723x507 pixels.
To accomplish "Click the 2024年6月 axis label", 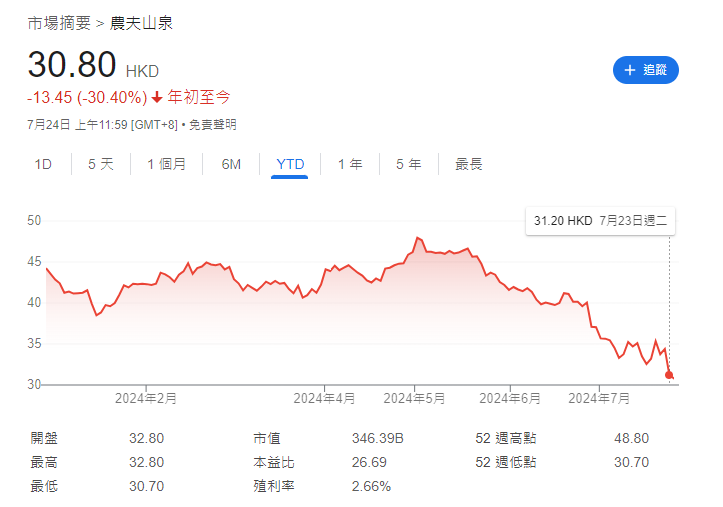I will point(510,398).
